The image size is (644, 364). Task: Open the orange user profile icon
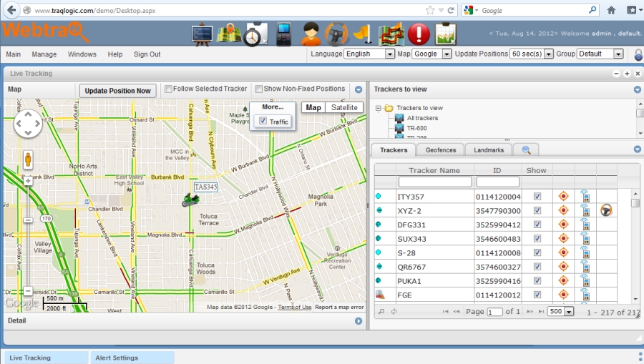(x=311, y=34)
